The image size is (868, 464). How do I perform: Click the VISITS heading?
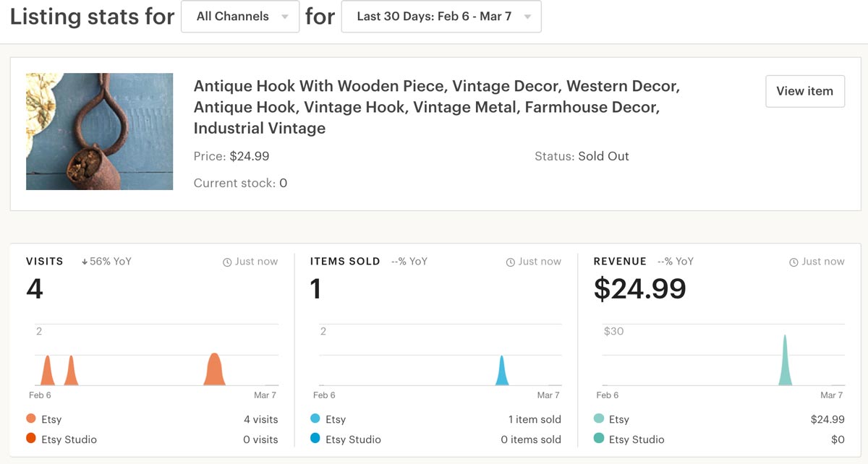45,262
